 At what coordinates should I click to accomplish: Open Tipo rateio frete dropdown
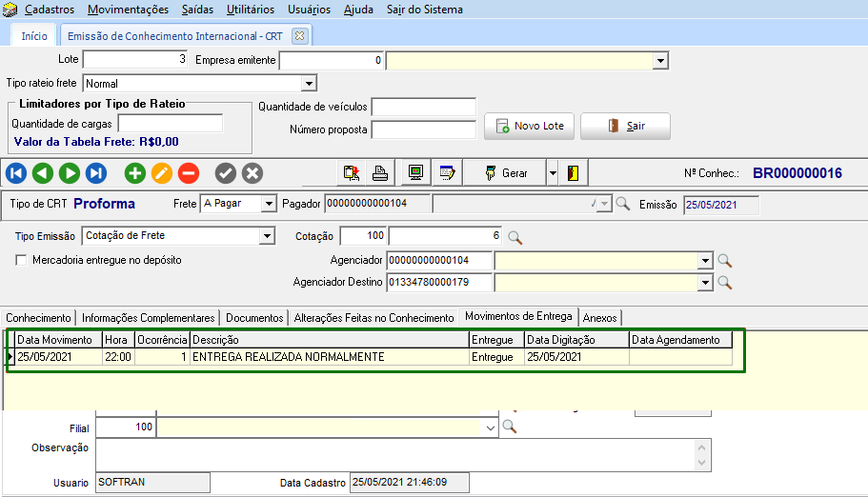point(309,84)
